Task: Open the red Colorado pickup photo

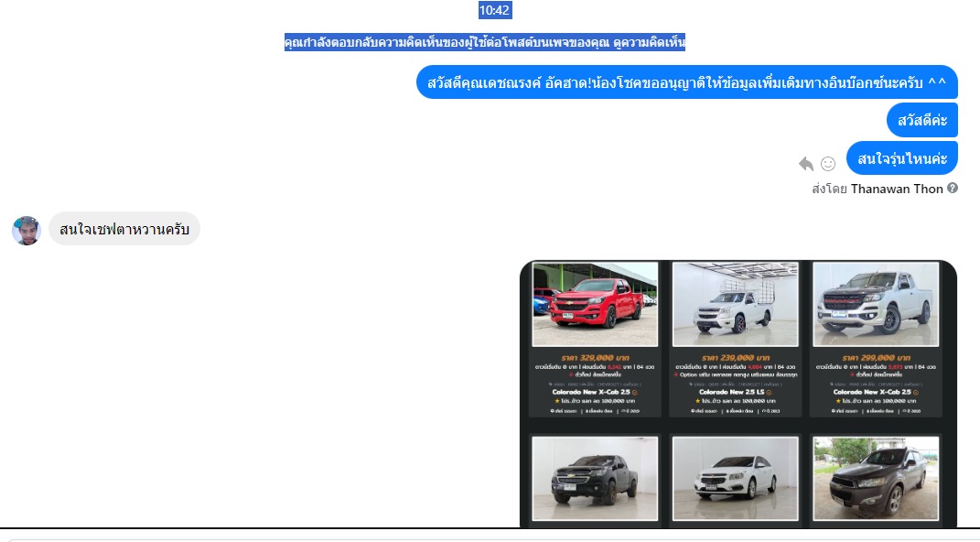Action: [x=595, y=305]
